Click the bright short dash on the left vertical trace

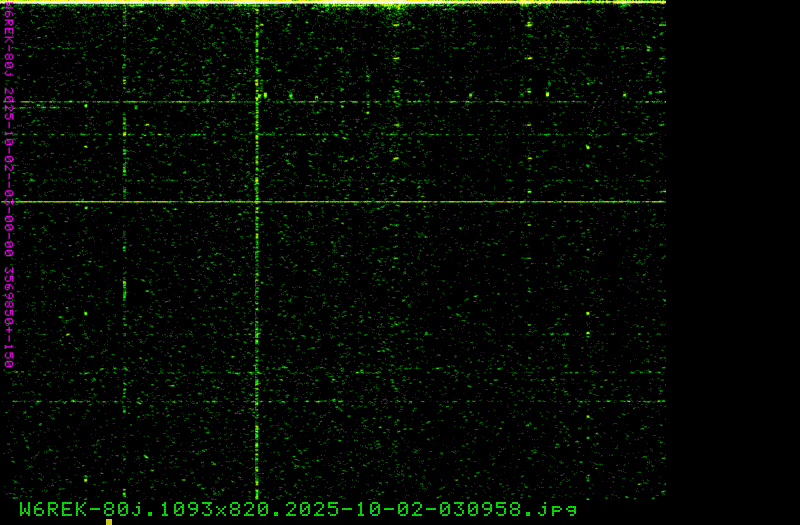click(124, 290)
